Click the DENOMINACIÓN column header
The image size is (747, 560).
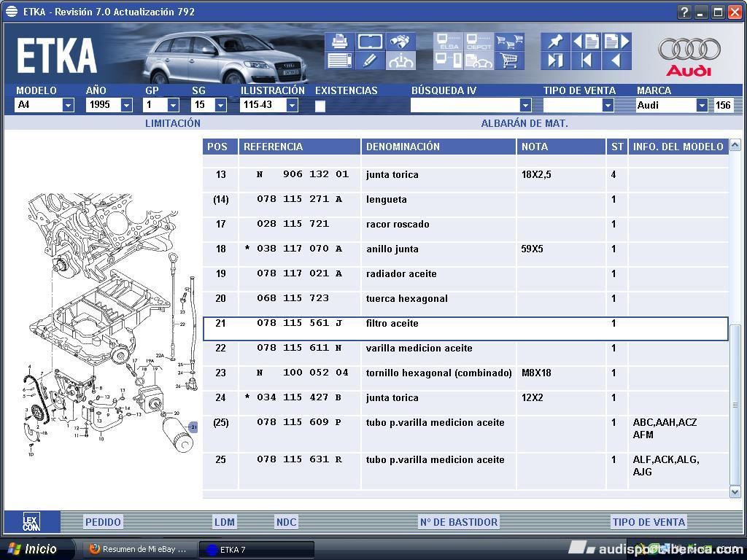click(438, 147)
